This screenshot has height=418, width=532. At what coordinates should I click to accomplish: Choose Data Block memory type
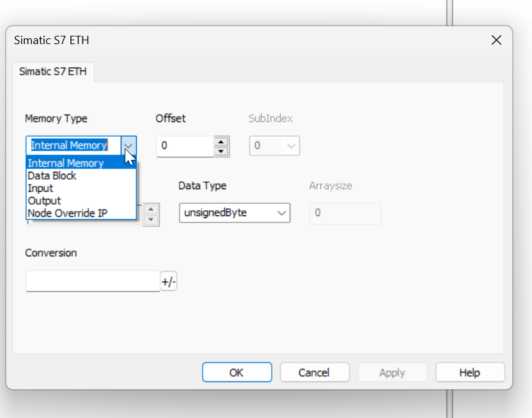point(81,176)
